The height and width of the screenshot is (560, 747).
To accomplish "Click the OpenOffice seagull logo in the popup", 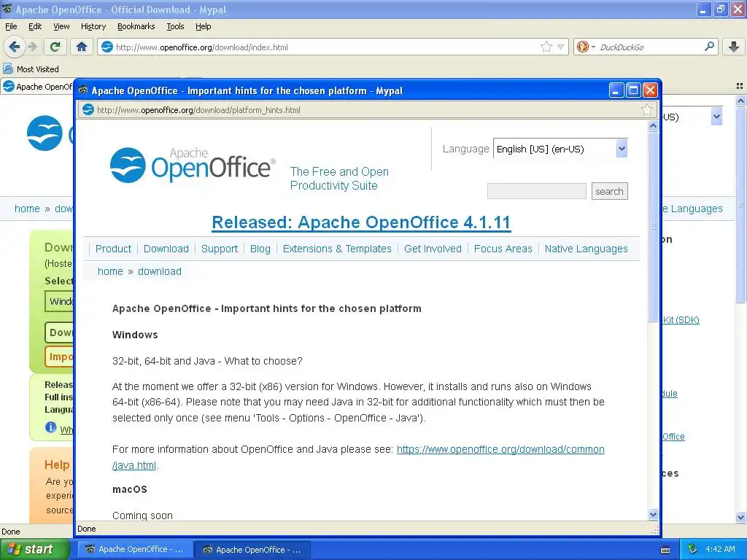I will pyautogui.click(x=128, y=166).
